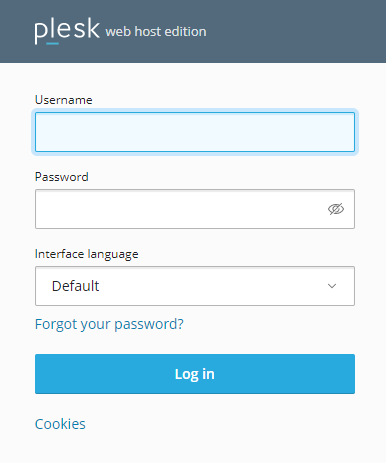Click the Interface language label text
This screenshot has height=463, width=386.
[x=86, y=254]
